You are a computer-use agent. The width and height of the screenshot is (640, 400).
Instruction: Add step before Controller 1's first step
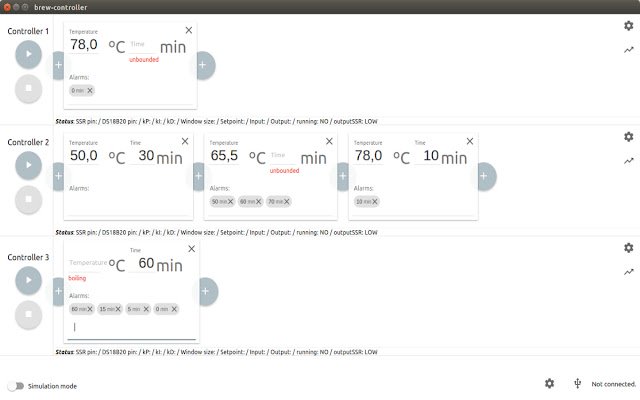coord(58,65)
